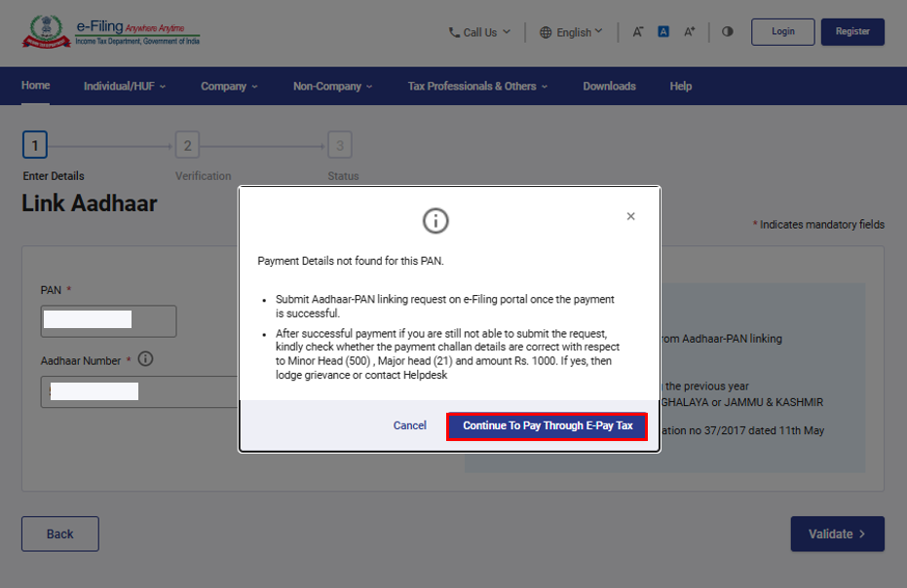Screen dimensions: 907x588
Task: Decrease font size with A- icon
Action: pos(637,32)
